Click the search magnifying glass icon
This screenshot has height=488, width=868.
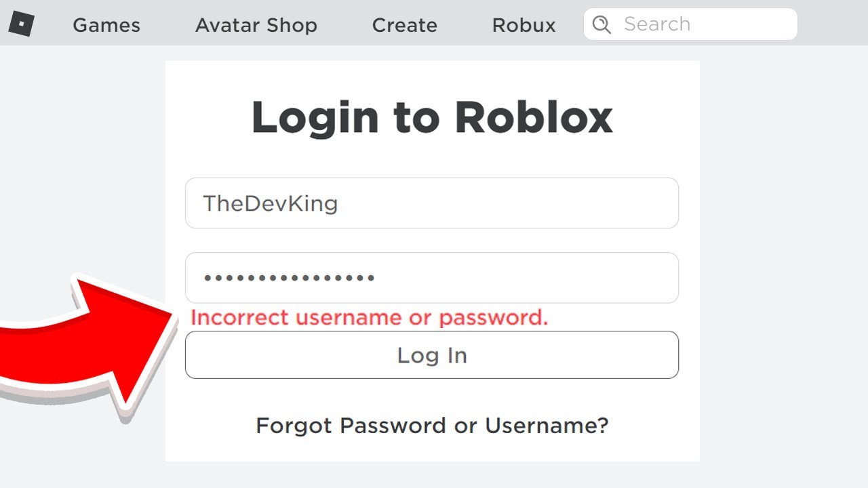coord(601,25)
